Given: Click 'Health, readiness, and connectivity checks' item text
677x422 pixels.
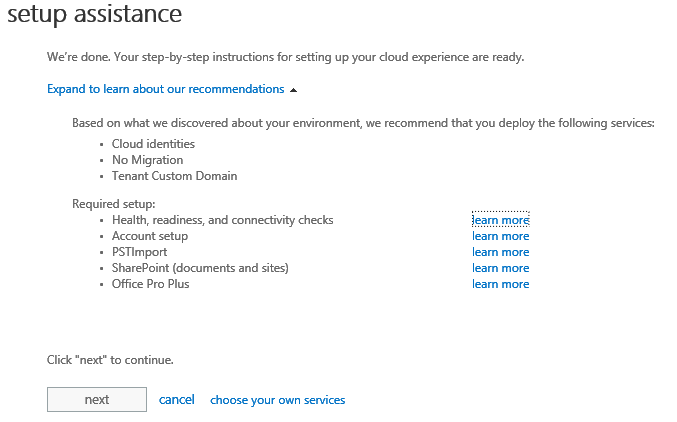Looking at the screenshot, I should tap(222, 220).
